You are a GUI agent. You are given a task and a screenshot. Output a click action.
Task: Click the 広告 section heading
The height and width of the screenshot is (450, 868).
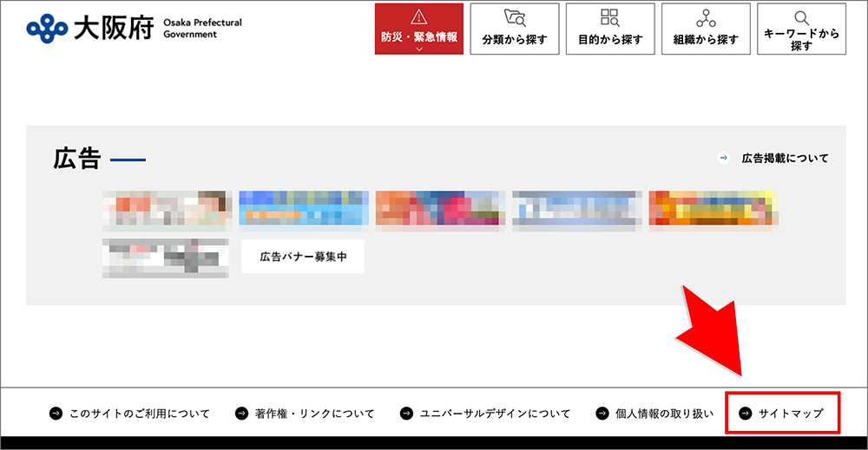[77, 159]
